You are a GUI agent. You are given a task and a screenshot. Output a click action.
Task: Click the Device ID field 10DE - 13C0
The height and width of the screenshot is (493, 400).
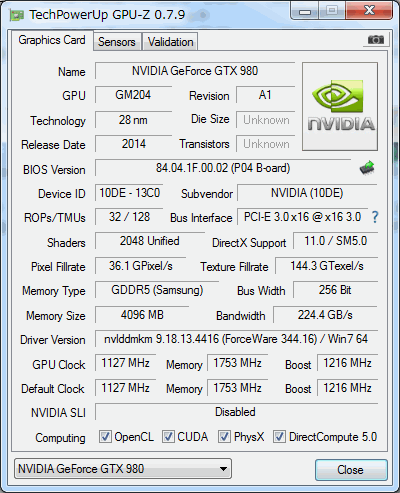pos(129,193)
